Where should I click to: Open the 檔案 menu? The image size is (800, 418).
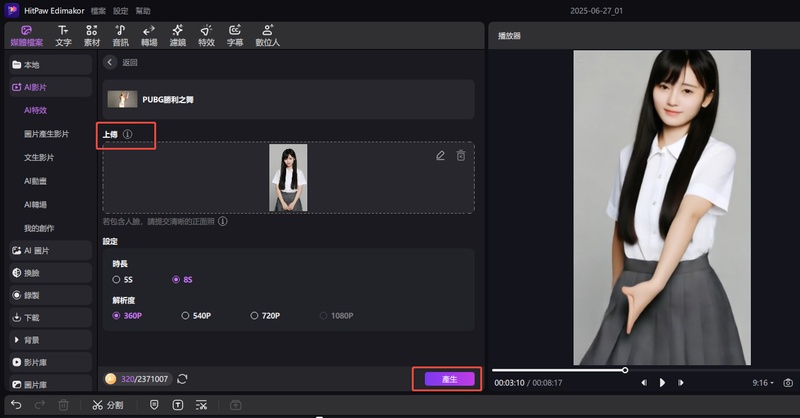(x=98, y=11)
